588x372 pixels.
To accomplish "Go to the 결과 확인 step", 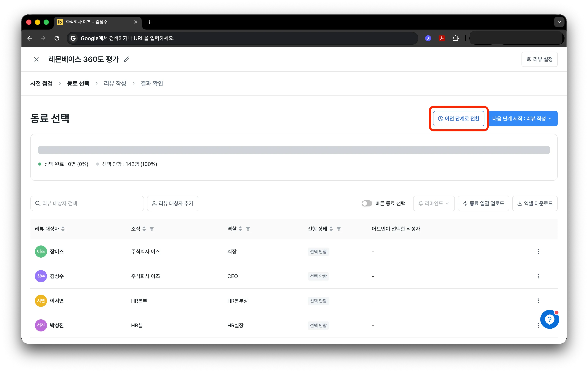I will coord(152,84).
